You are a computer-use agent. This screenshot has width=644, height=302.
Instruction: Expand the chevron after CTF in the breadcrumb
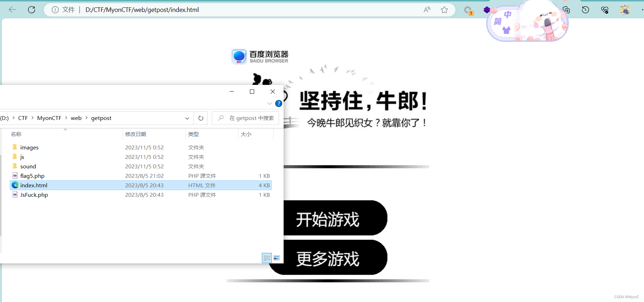(x=32, y=118)
